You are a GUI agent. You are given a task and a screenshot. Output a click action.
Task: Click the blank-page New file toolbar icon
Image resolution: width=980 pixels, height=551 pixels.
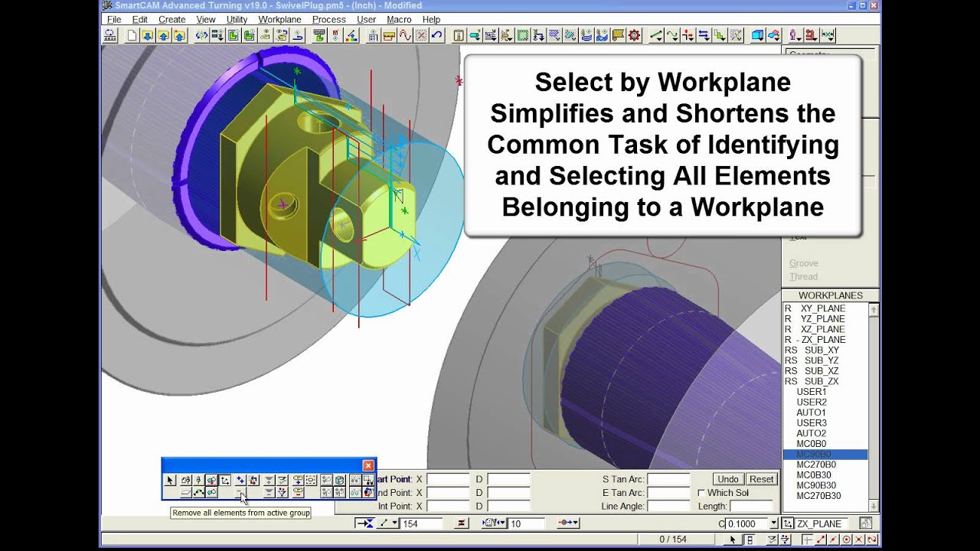tap(132, 35)
